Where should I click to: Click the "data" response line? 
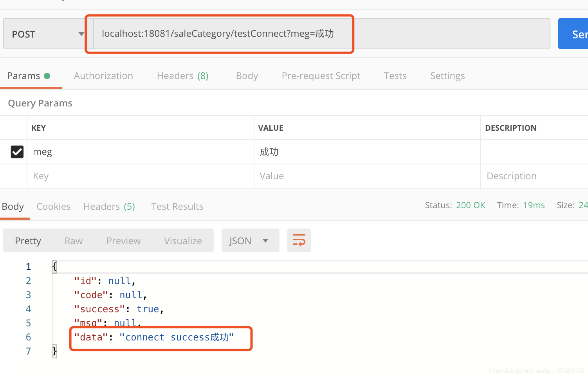click(154, 337)
